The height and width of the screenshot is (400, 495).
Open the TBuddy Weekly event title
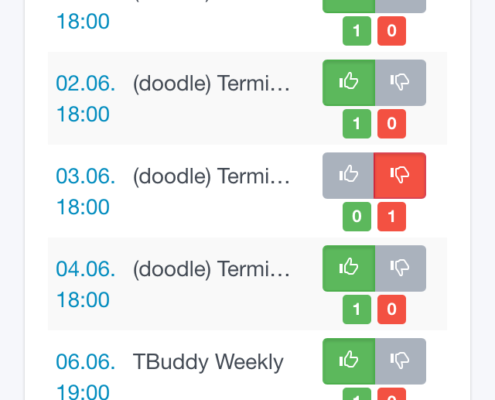tap(208, 362)
